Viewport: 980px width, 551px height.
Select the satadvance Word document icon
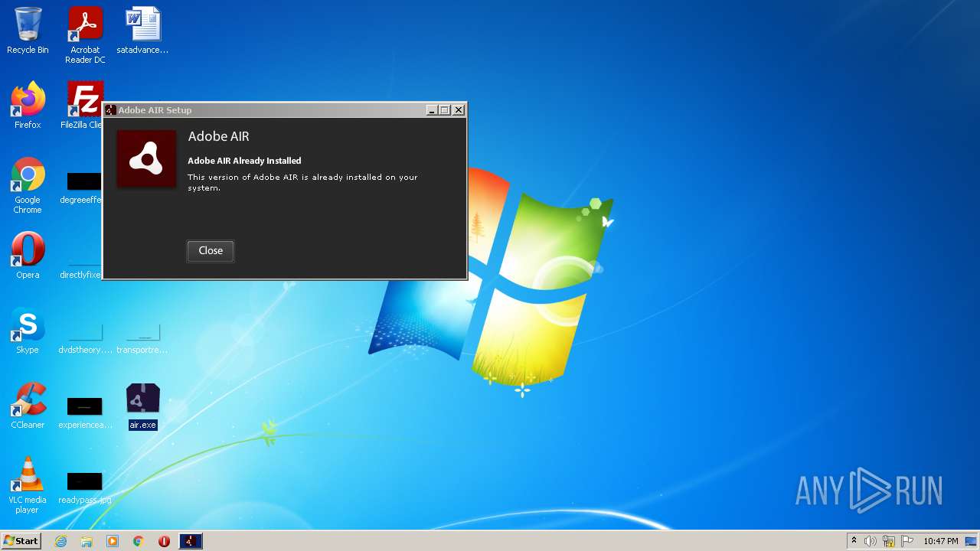(x=142, y=31)
